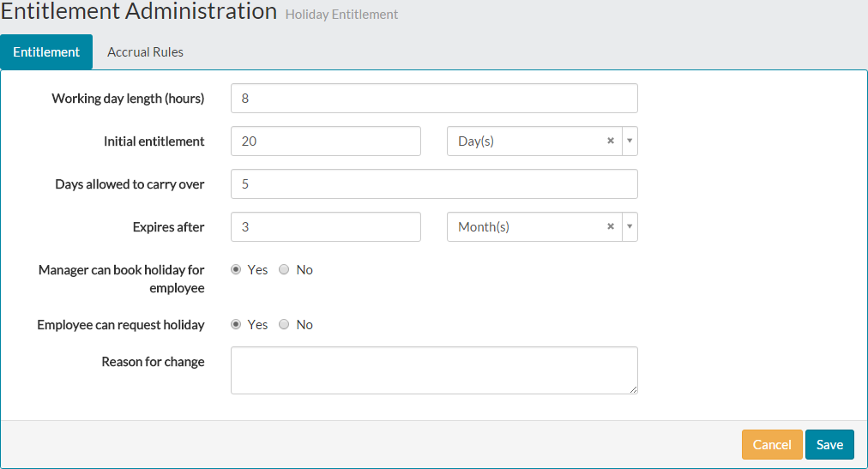Switch to the Accrual Rules tab
The width and height of the screenshot is (868, 469).
[x=145, y=52]
